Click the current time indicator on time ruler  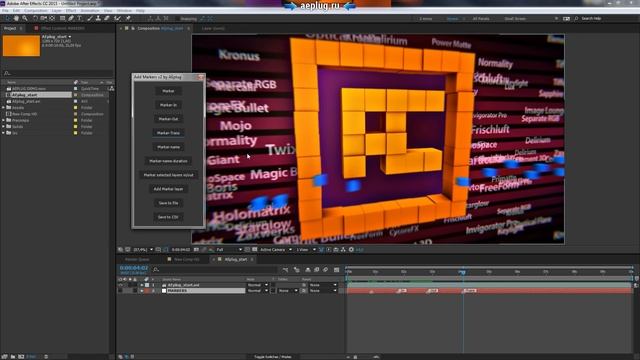click(x=462, y=272)
